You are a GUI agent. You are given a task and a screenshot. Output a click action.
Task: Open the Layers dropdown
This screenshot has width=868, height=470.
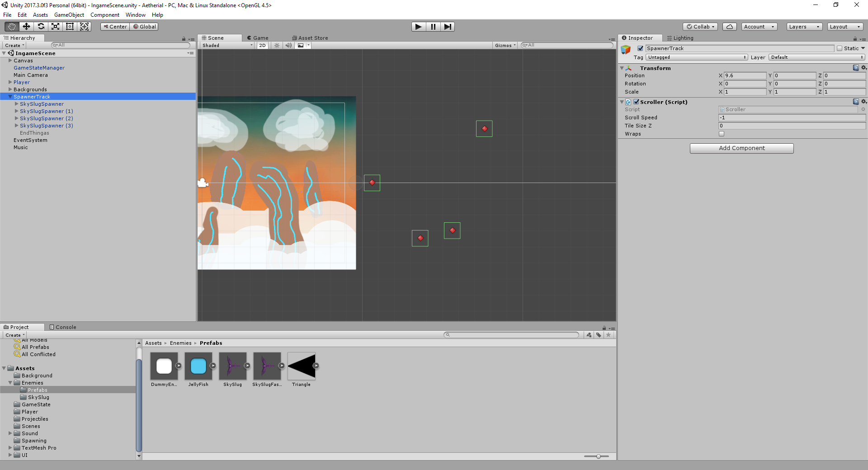(804, 27)
